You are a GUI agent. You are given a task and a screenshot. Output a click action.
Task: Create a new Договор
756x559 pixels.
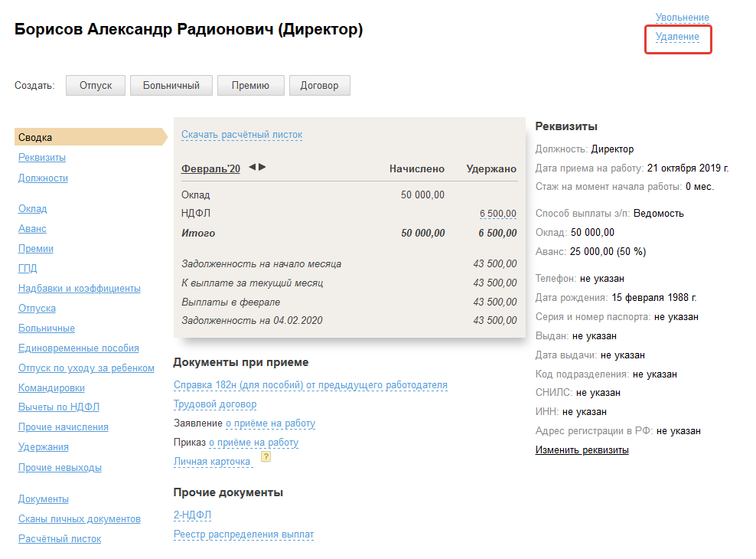coord(319,85)
